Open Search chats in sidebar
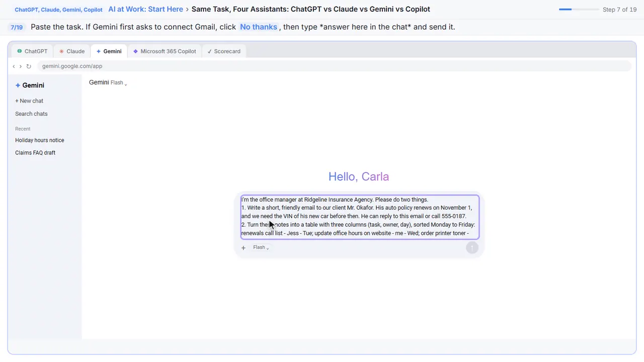The image size is (644, 362). click(x=31, y=114)
